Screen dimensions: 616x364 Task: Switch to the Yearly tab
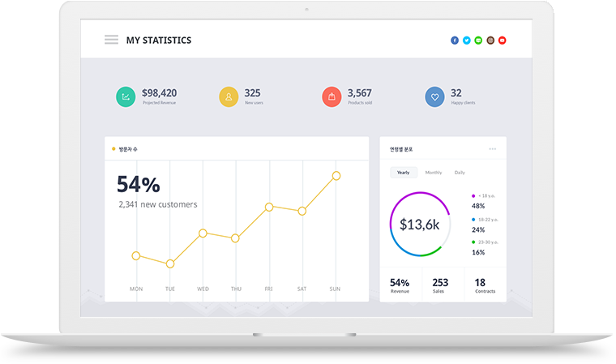coord(404,173)
